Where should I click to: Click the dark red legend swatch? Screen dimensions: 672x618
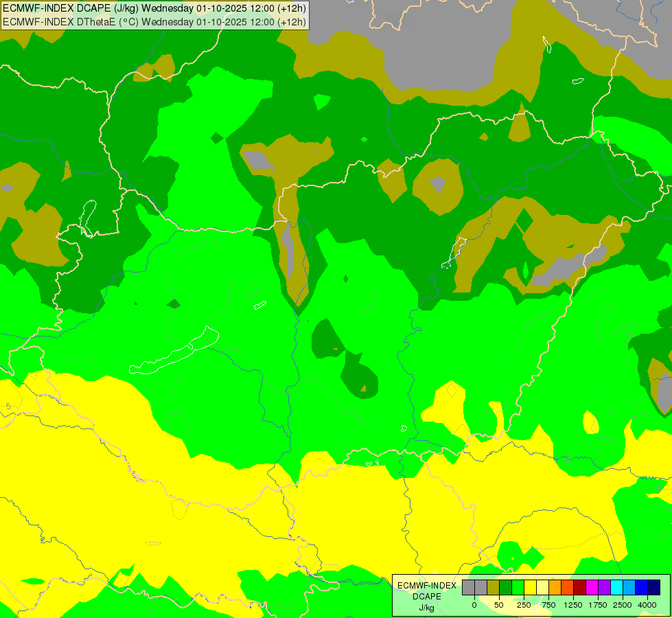coord(580,588)
